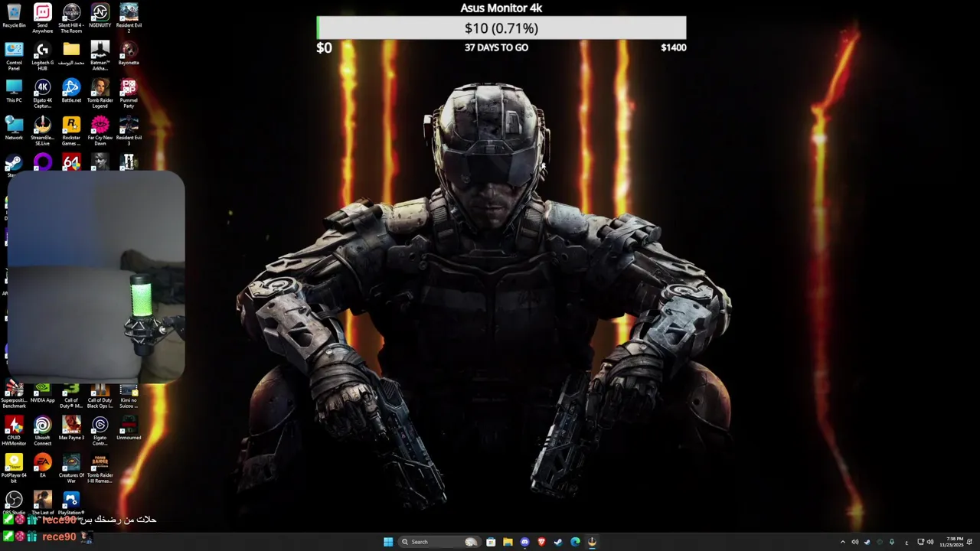Click the Windows Start button
980x551 pixels.
coord(388,542)
